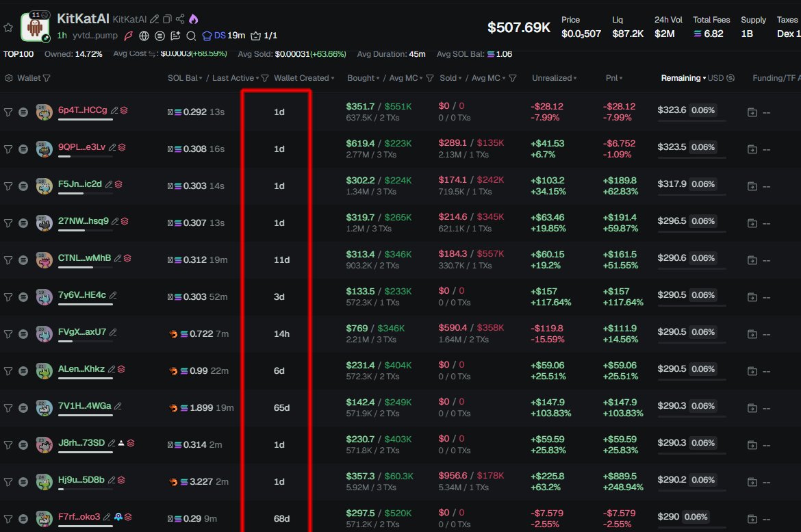Select the TOP100 holders tab
Image resolution: width=801 pixels, height=532 pixels.
pos(20,54)
